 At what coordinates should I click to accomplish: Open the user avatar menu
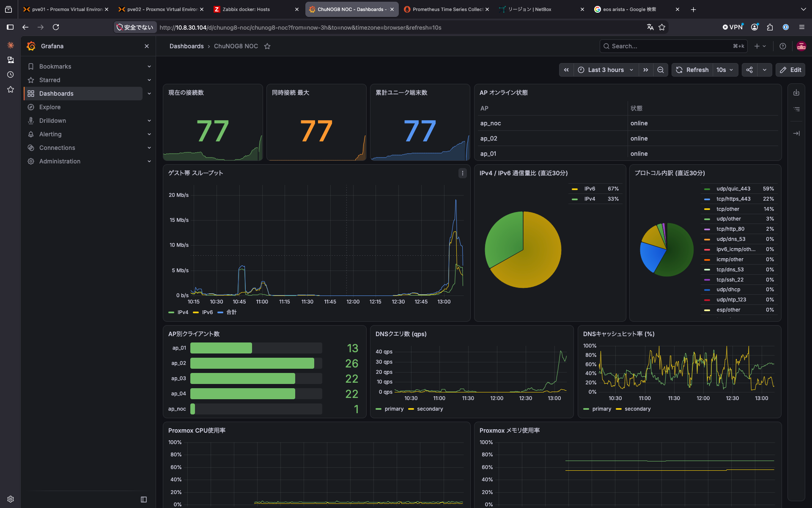tap(801, 46)
